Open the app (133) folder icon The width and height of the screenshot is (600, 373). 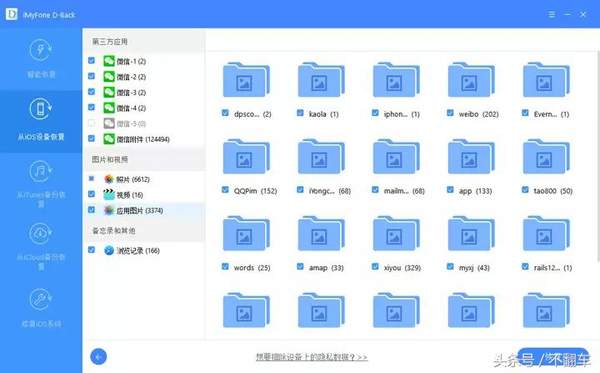pos(471,157)
